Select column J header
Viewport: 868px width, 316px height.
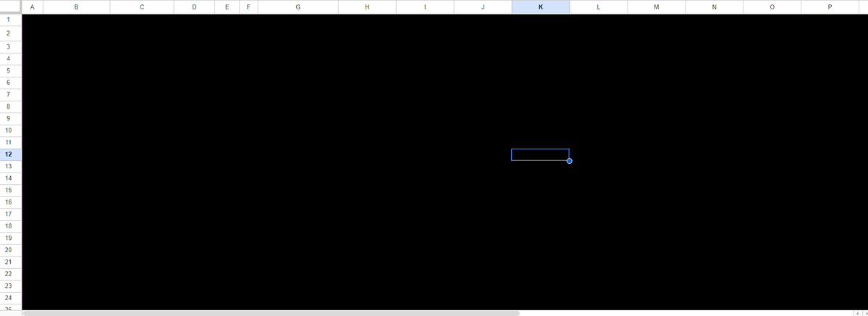[x=483, y=7]
